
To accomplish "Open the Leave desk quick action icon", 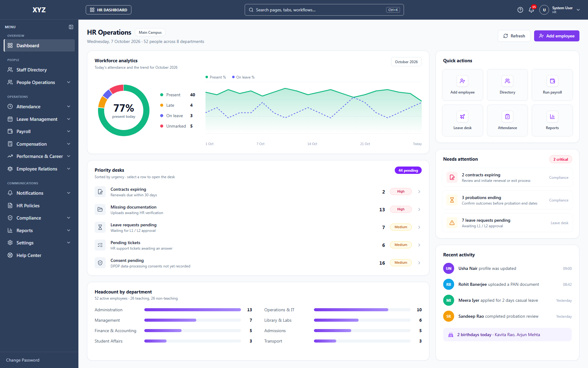I will tap(462, 117).
